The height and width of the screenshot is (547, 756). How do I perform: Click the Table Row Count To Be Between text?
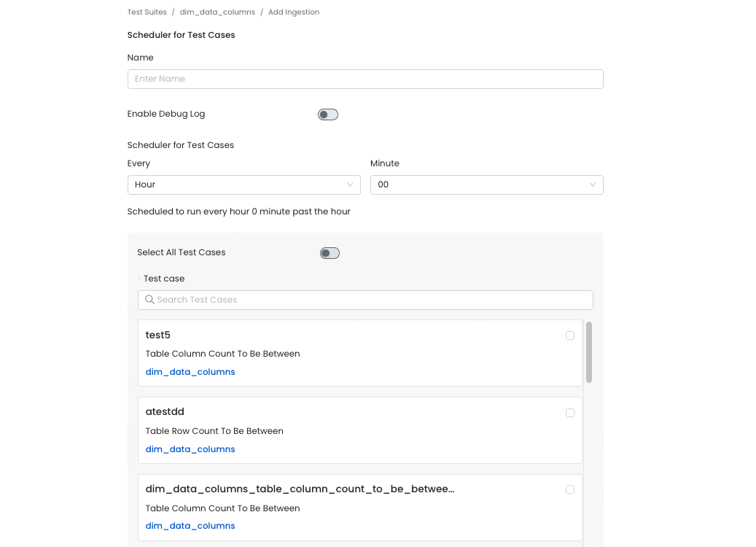(x=214, y=431)
